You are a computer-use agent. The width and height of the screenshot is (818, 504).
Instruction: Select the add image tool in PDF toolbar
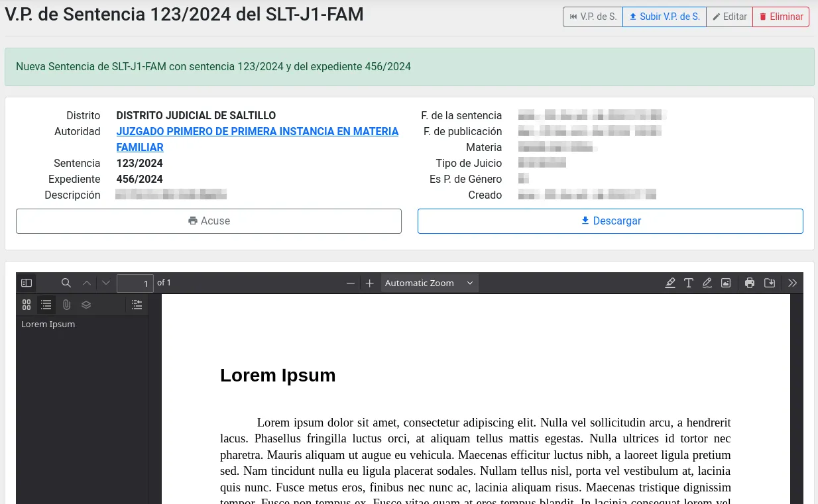click(x=726, y=283)
